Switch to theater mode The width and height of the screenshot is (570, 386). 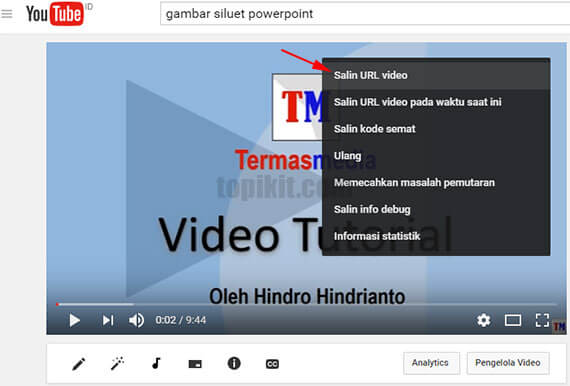coord(513,321)
